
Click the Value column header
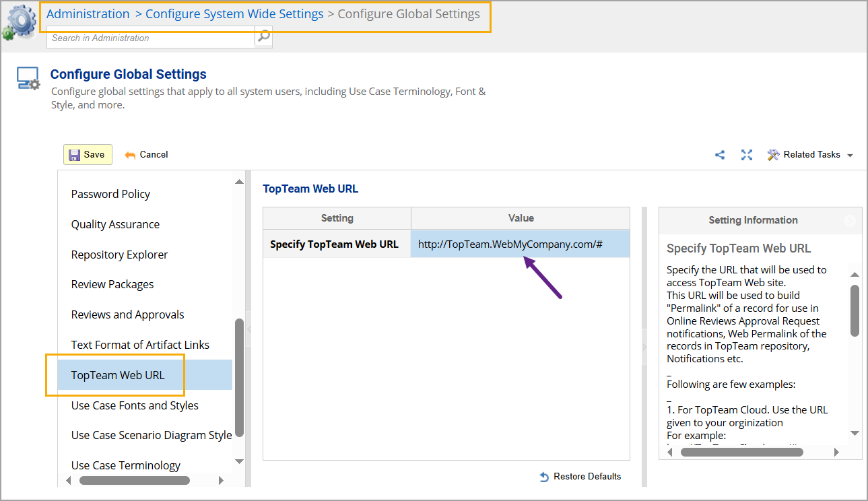tap(521, 218)
